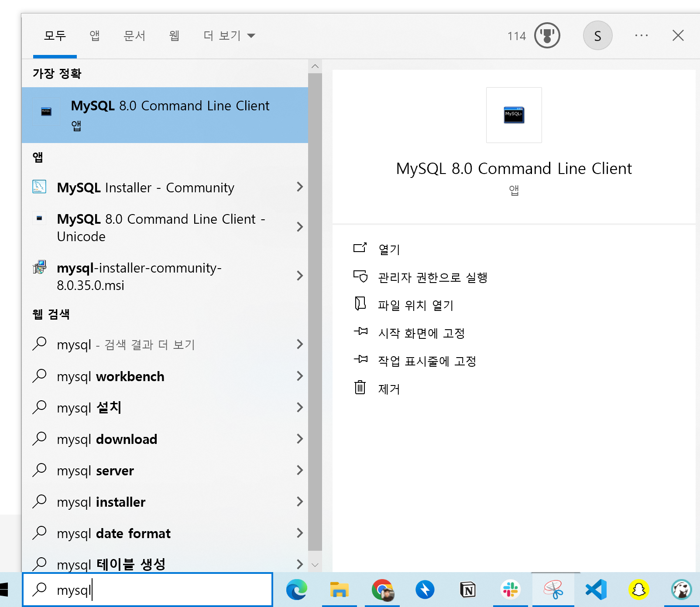Image resolution: width=700 pixels, height=607 pixels.
Task: Select the mysql 설치 web suggestion
Action: (165, 408)
